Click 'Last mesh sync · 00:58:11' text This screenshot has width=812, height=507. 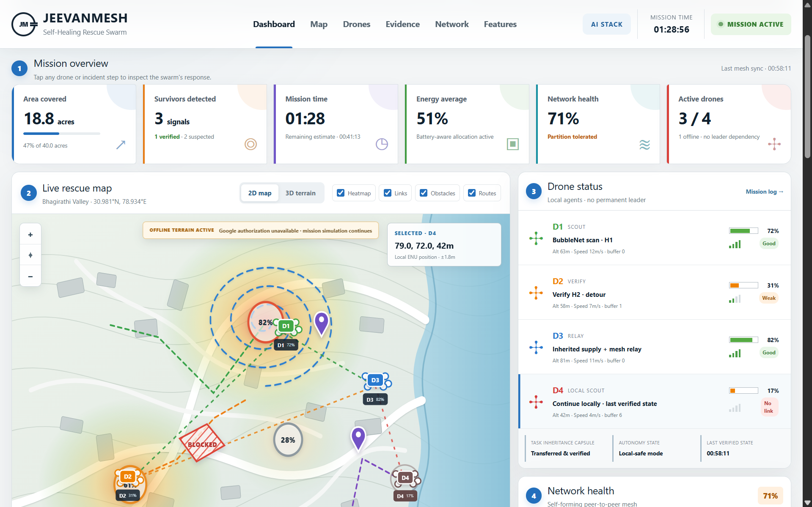(756, 69)
